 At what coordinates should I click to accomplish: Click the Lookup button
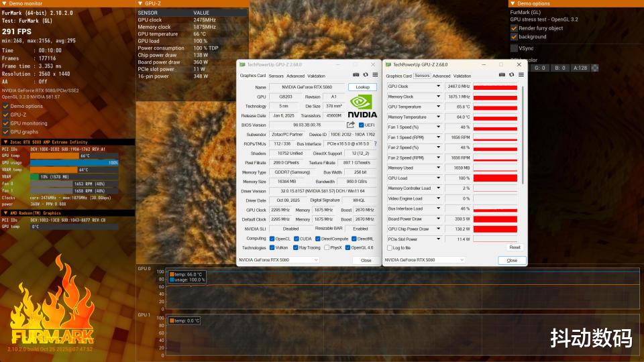point(362,87)
